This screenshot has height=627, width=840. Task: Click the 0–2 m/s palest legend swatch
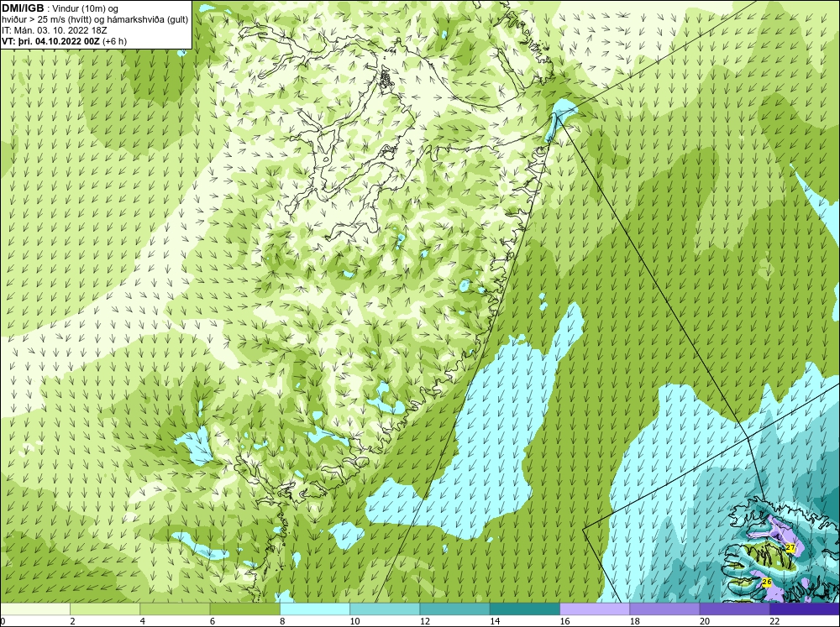click(x=34, y=609)
